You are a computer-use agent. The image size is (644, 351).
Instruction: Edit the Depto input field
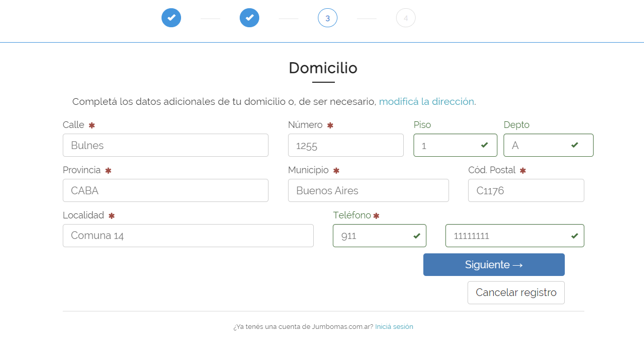click(548, 145)
